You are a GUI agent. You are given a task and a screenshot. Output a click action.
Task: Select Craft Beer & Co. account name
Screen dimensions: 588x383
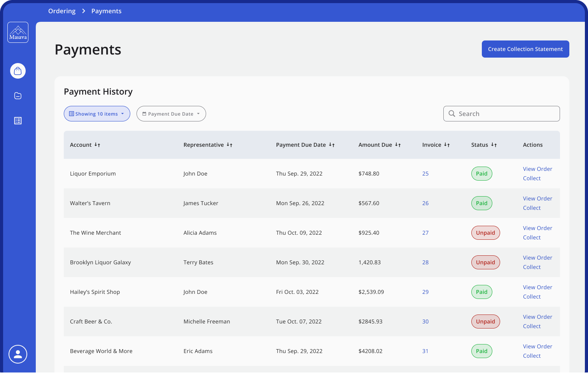click(x=91, y=322)
